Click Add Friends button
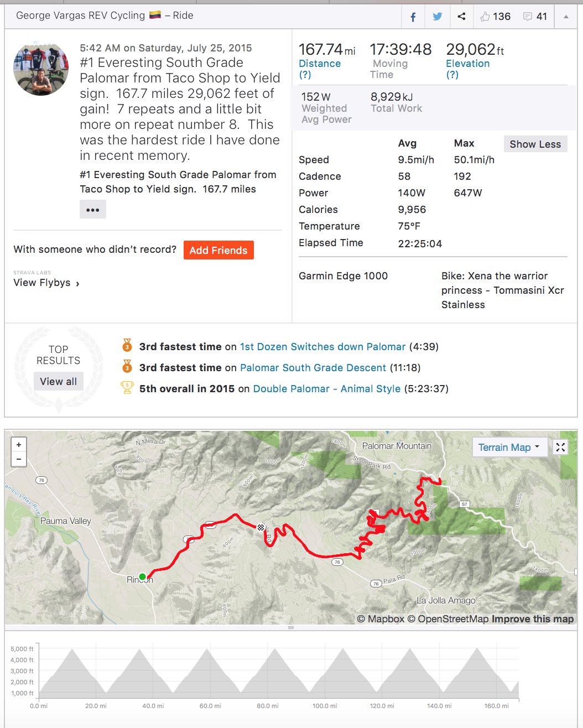 218,250
